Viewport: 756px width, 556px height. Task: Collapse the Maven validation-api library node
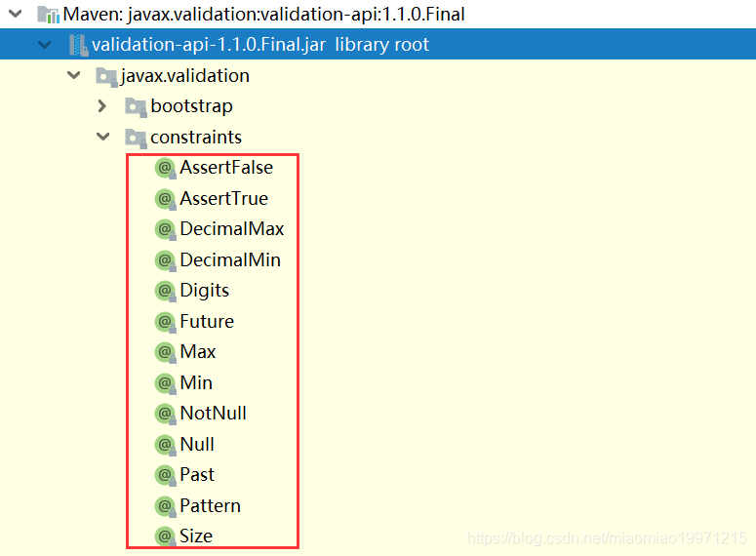(16, 14)
